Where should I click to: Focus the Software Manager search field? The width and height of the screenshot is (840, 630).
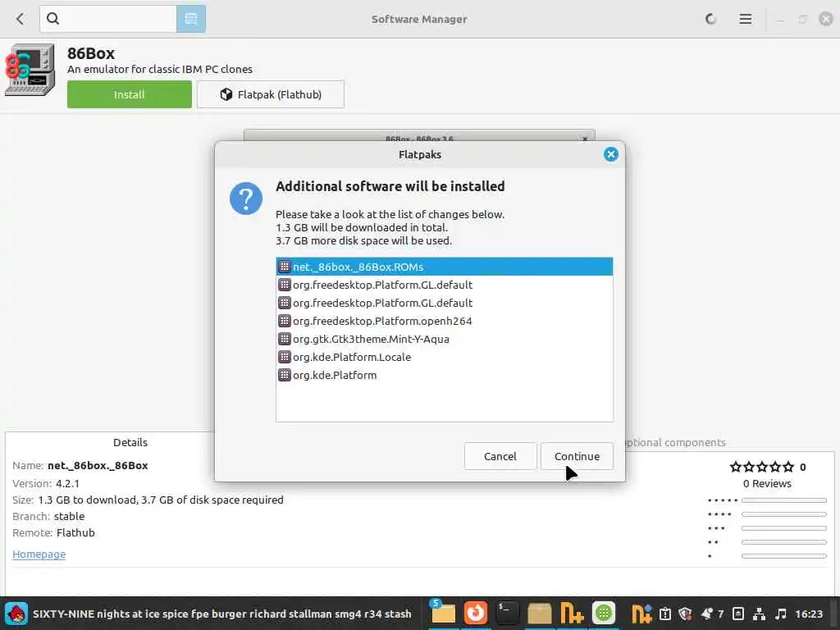pyautogui.click(x=108, y=19)
